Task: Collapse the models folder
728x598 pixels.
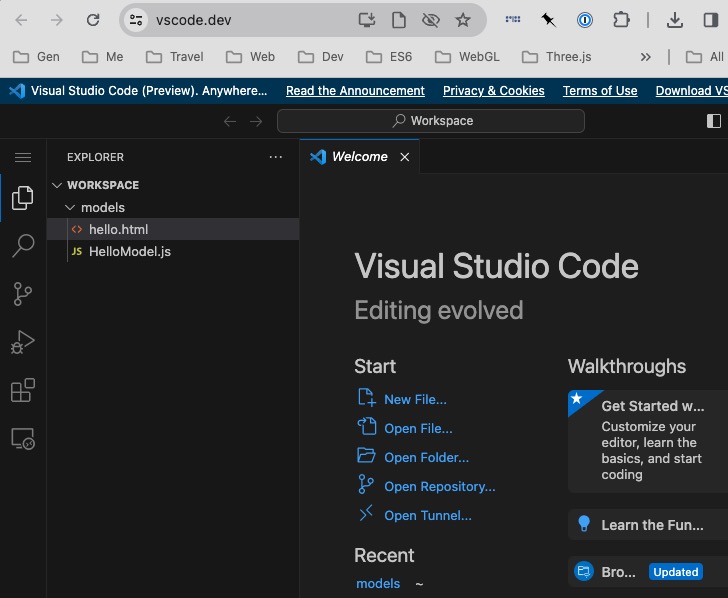Action: pyautogui.click(x=70, y=207)
